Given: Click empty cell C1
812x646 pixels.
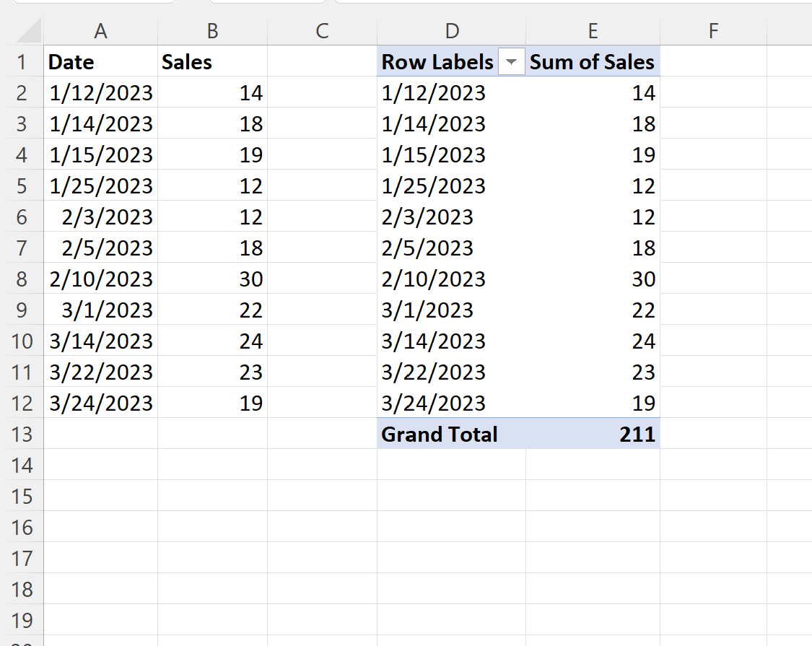Looking at the screenshot, I should [322, 62].
